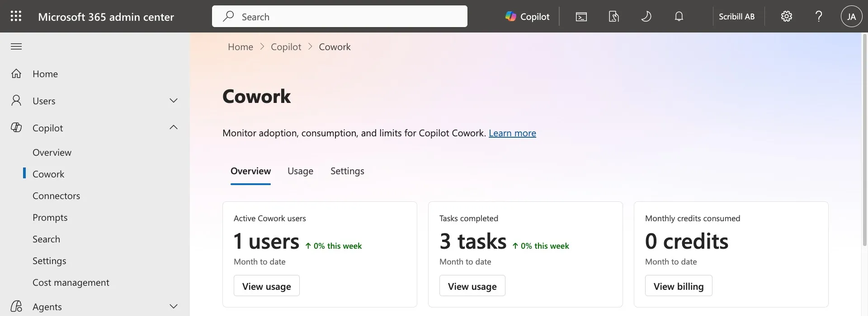Click the '0 credits' value
The width and height of the screenshot is (868, 316).
(687, 242)
